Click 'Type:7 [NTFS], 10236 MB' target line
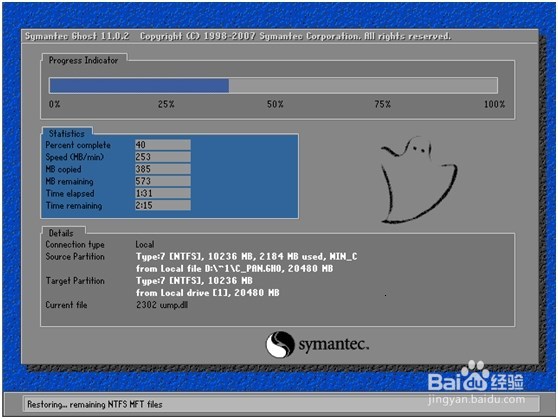 (194, 281)
